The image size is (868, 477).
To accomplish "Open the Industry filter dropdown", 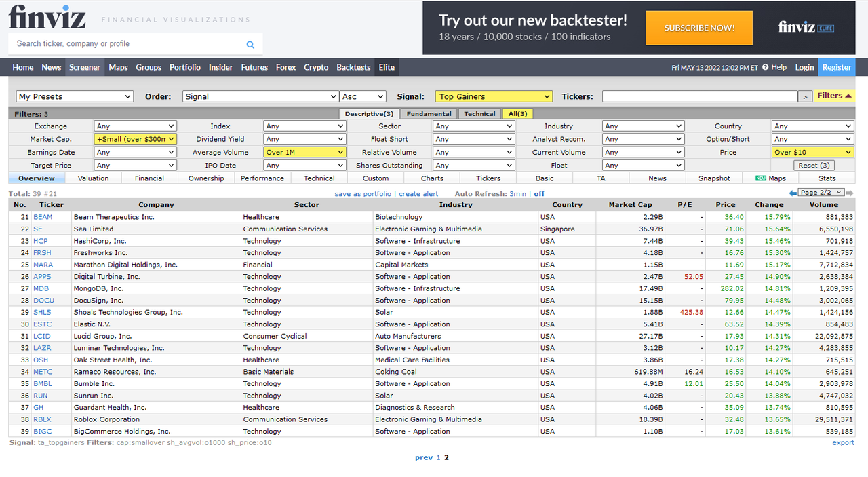I will pyautogui.click(x=643, y=126).
